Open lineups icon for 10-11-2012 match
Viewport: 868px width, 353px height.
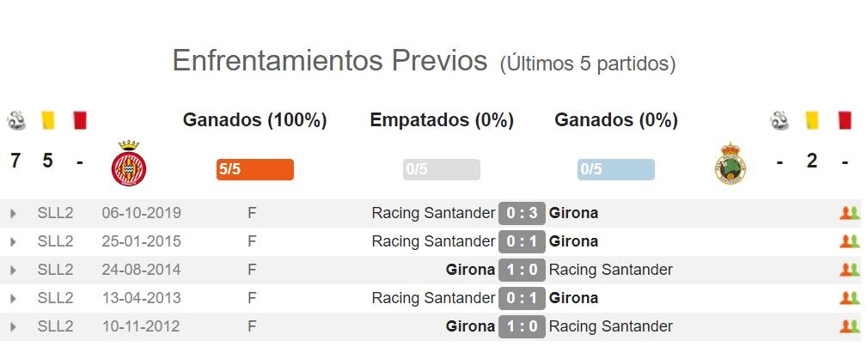coord(849,326)
